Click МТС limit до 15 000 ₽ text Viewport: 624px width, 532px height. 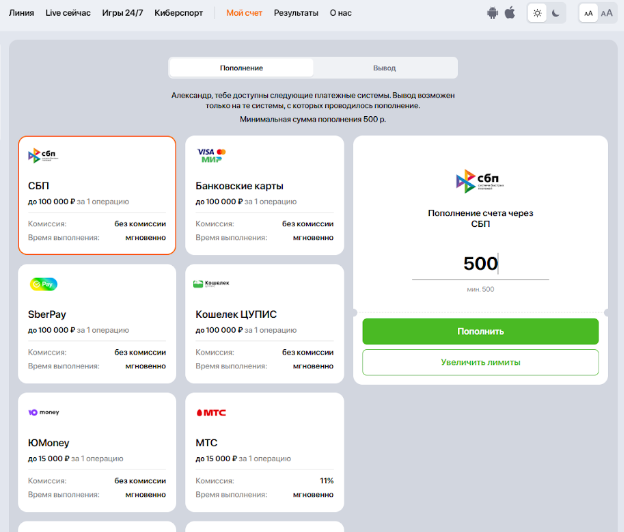tap(216, 458)
